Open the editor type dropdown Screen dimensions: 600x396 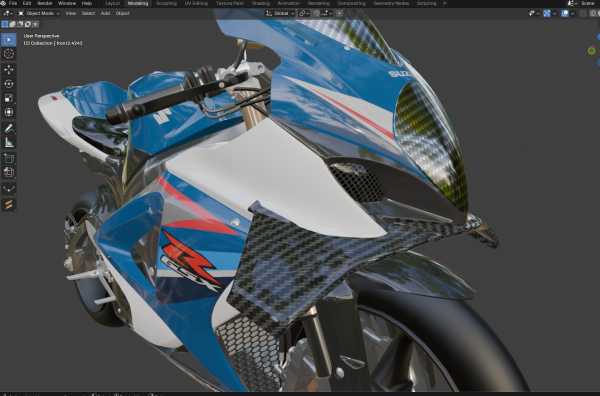(8, 13)
